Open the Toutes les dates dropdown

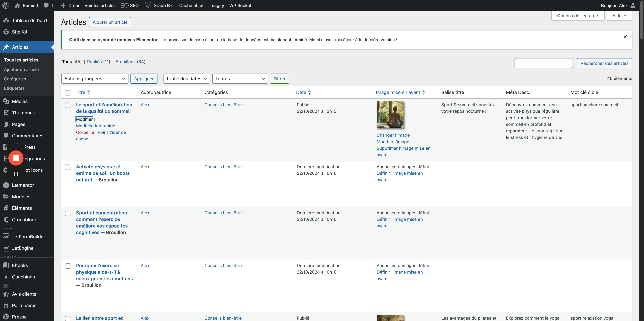(x=186, y=79)
